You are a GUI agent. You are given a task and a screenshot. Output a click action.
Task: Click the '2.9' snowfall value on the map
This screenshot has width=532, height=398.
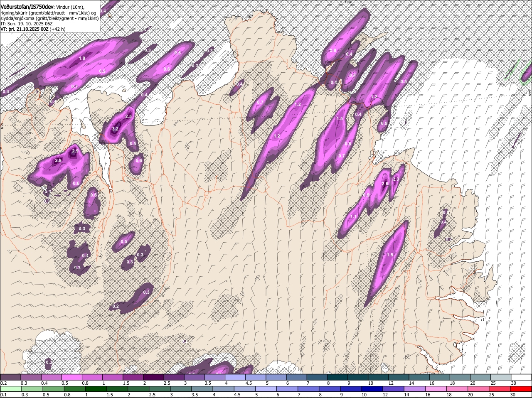[75, 151]
